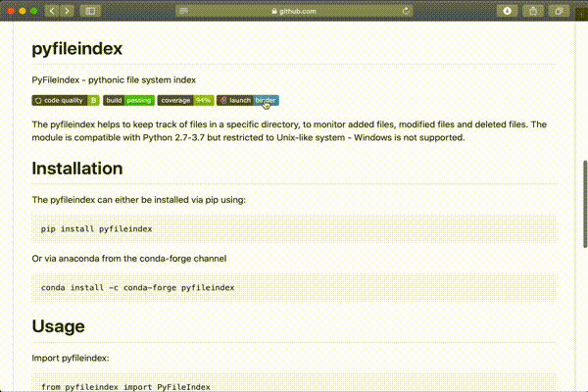Click the 'from pyfileindex import PyFileIndex' code

tap(125, 387)
